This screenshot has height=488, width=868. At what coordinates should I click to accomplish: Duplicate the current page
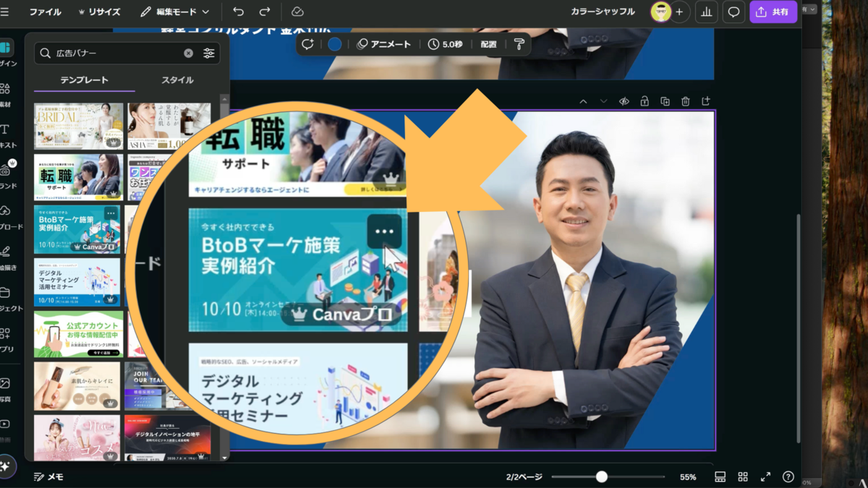pyautogui.click(x=665, y=102)
